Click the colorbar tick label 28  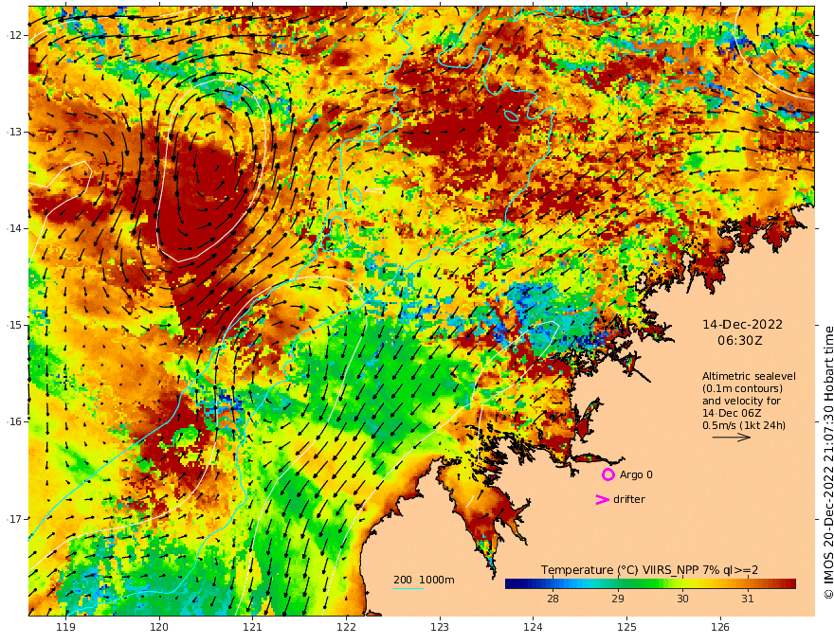tap(553, 599)
